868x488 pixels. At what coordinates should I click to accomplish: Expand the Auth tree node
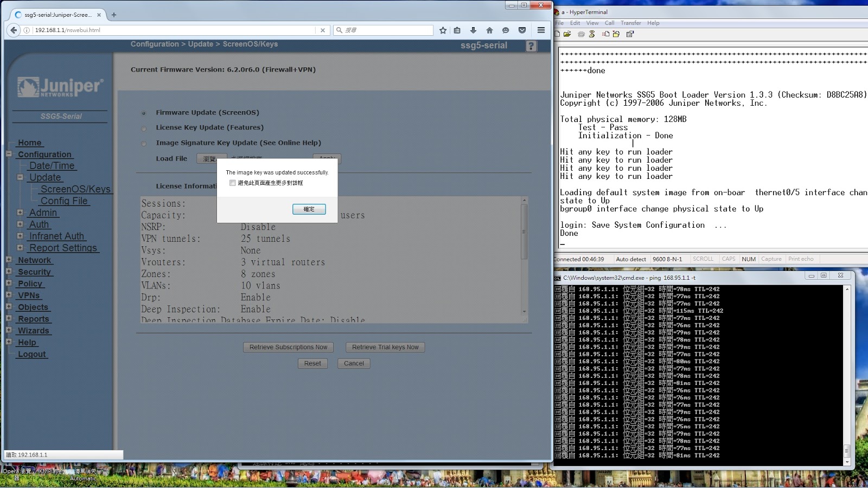pos(20,224)
